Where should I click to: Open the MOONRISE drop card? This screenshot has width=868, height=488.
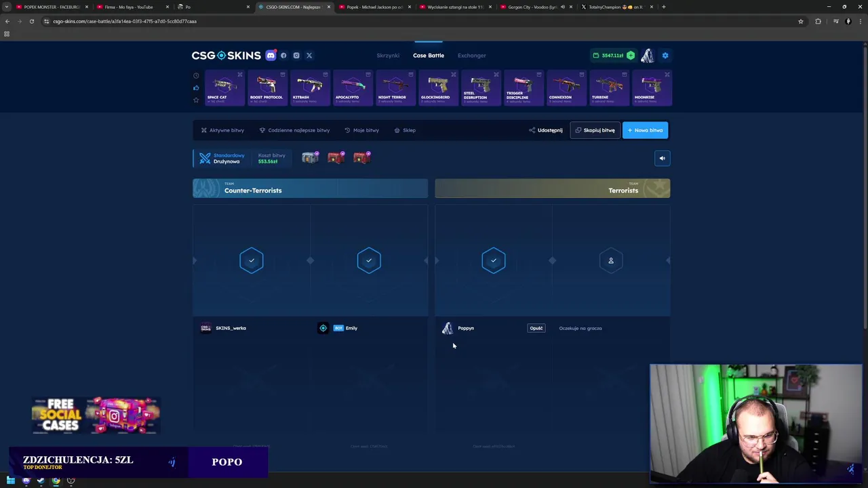pyautogui.click(x=652, y=88)
